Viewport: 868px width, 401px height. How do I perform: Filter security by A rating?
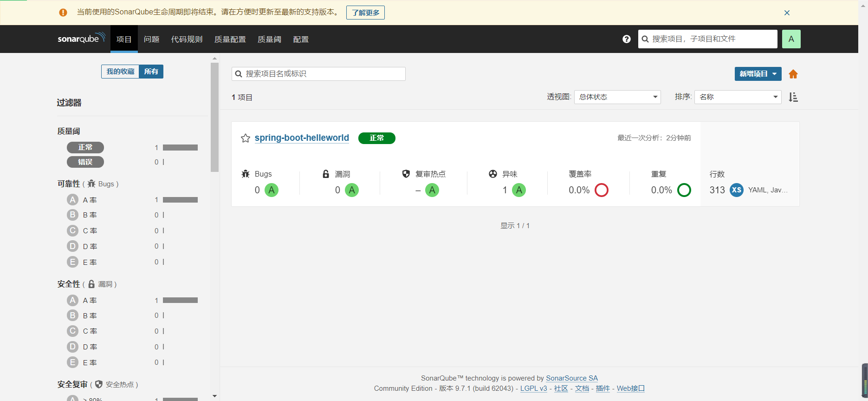point(132,300)
